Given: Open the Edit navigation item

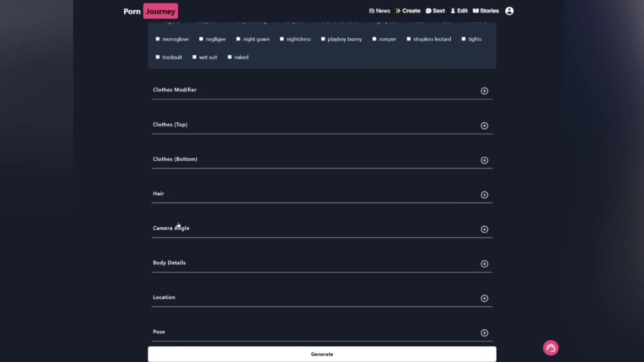Looking at the screenshot, I should 459,11.
